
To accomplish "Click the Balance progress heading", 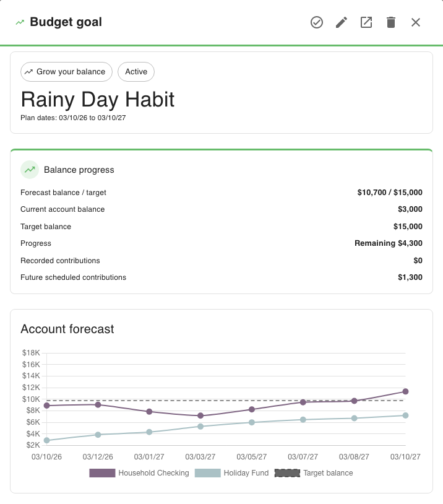I will tap(79, 170).
